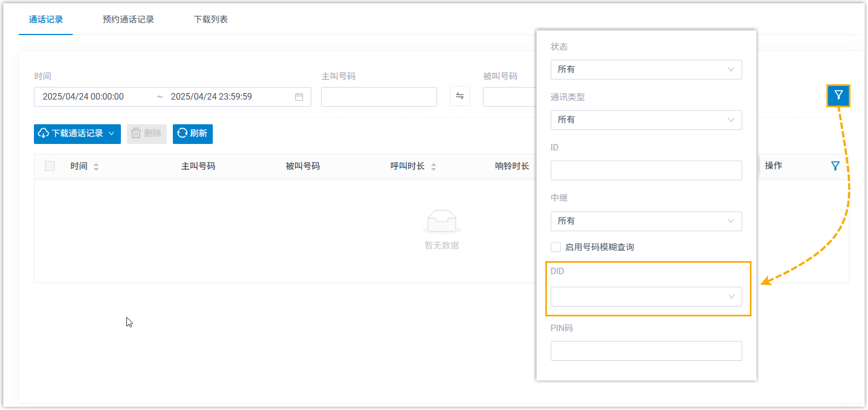Click the ID filter input field

click(646, 170)
